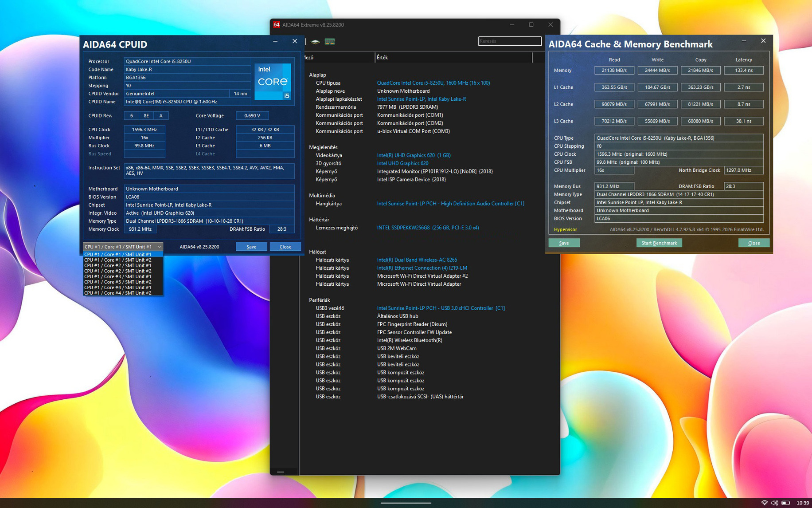
Task: Open the Intel(R) UHD Graphics 620 (1 GB) link
Action: pos(414,155)
